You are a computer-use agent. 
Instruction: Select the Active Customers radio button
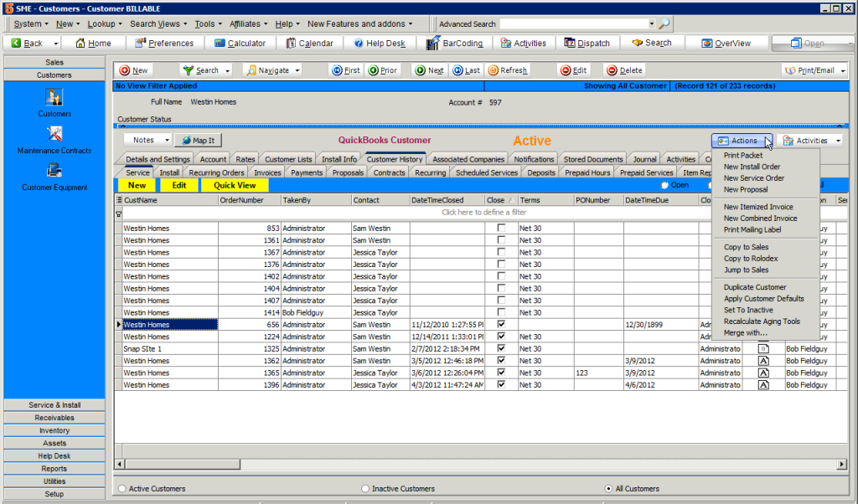coord(123,489)
